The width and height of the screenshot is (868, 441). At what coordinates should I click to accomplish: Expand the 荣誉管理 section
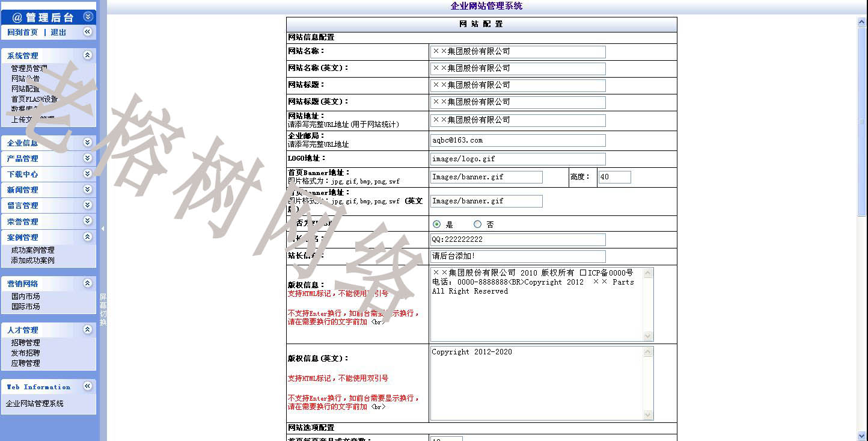[88, 221]
